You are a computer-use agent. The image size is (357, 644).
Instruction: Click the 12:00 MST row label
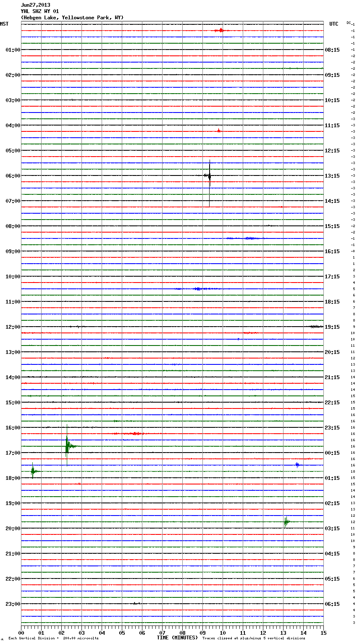pyautogui.click(x=13, y=327)
